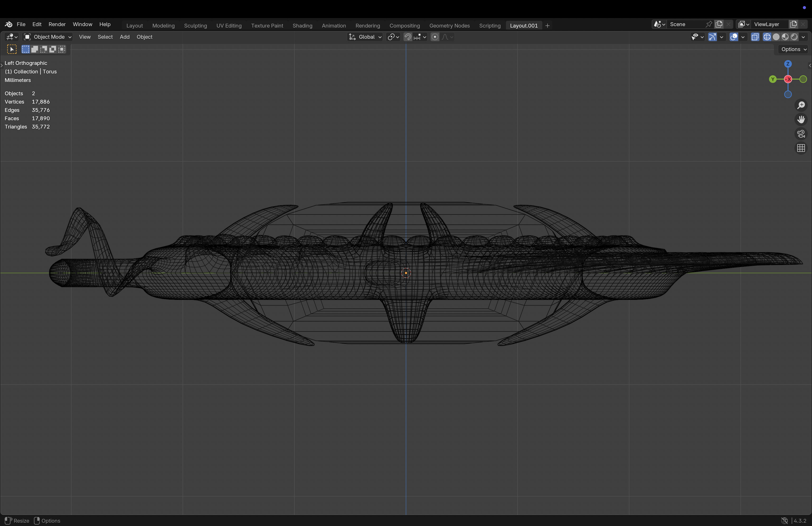Select wireframe viewport shading
Screen dimensions: 812x526
767,37
